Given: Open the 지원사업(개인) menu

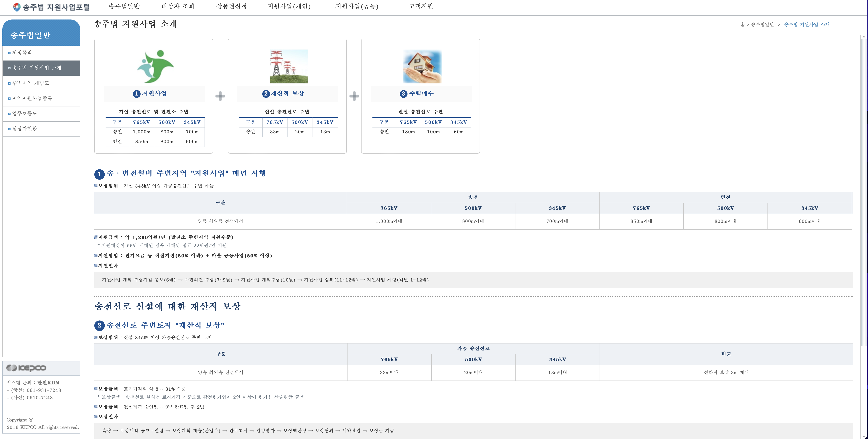Looking at the screenshot, I should 289,6.
